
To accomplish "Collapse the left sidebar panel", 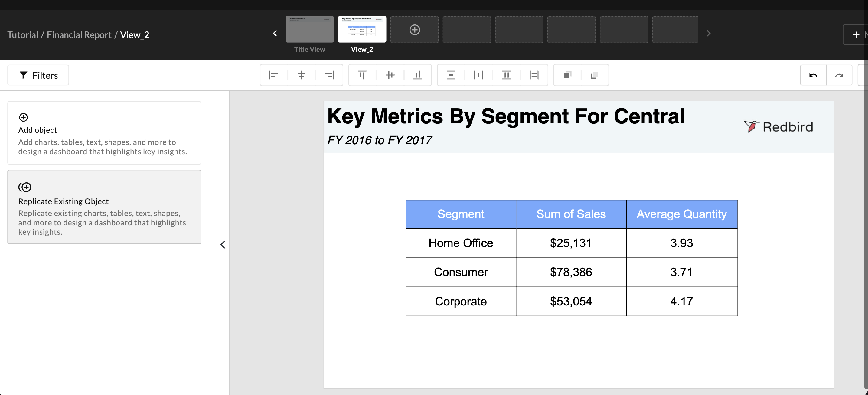I will [223, 245].
